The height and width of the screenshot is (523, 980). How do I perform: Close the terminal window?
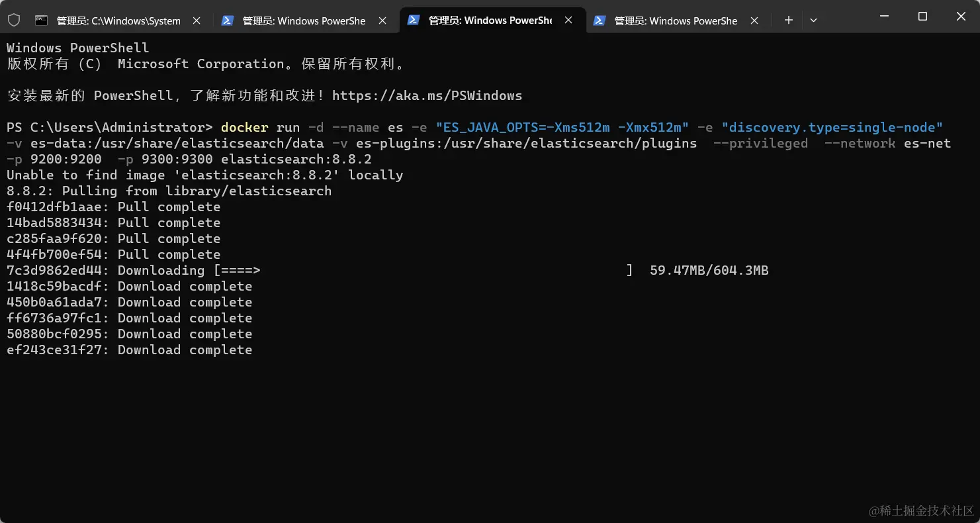click(x=961, y=16)
